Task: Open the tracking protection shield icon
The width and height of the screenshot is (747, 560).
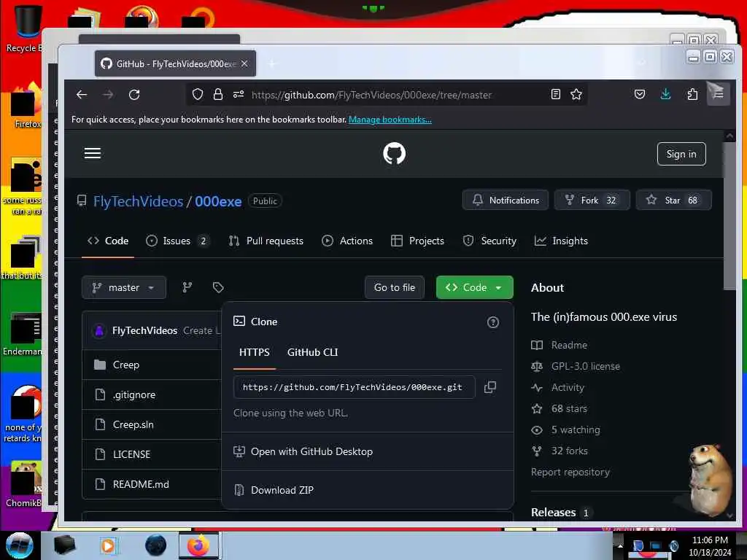Action: 197,94
